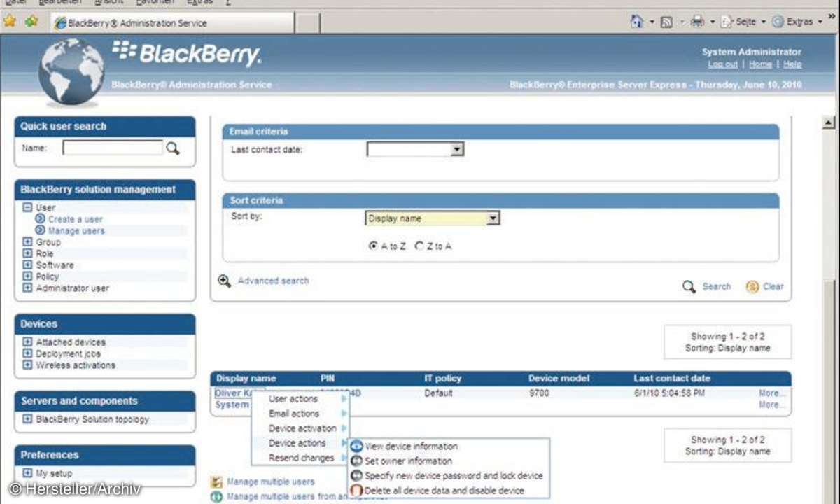
Task: Expand the Deployment jobs node
Action: point(27,354)
